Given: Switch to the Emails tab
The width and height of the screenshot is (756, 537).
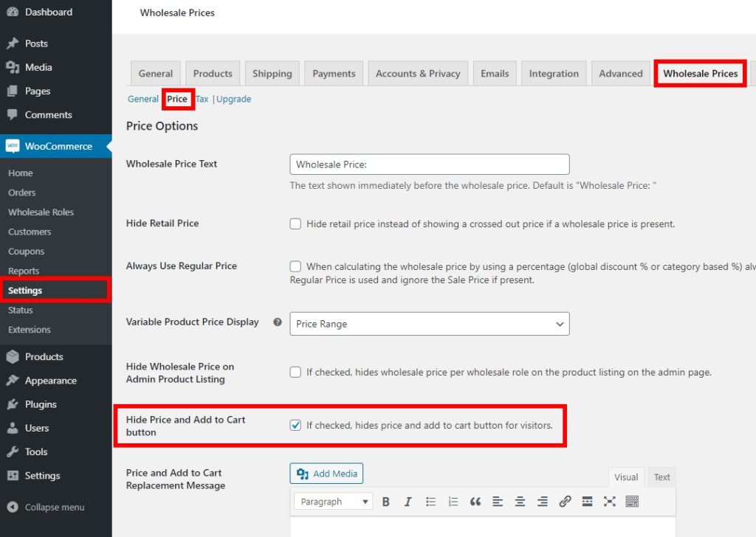Looking at the screenshot, I should [x=495, y=74].
